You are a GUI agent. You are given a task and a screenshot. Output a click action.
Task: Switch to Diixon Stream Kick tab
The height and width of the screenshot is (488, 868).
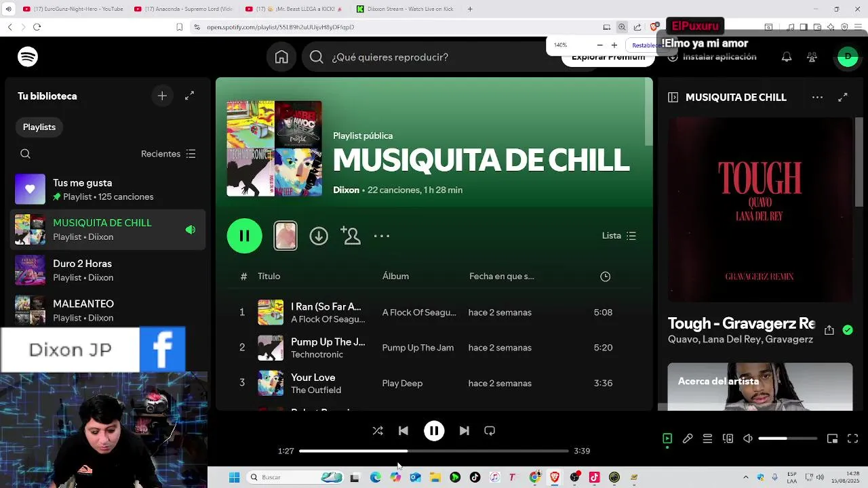[x=405, y=9]
